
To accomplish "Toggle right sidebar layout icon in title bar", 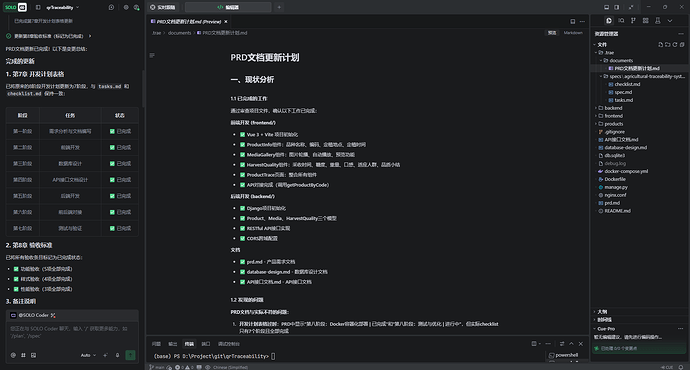I will (617, 7).
